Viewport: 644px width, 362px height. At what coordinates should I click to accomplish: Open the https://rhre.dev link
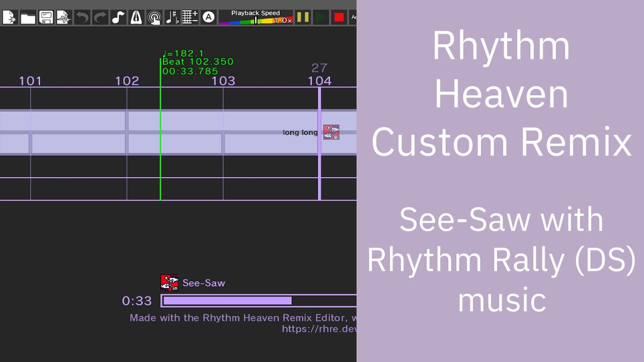click(x=319, y=329)
